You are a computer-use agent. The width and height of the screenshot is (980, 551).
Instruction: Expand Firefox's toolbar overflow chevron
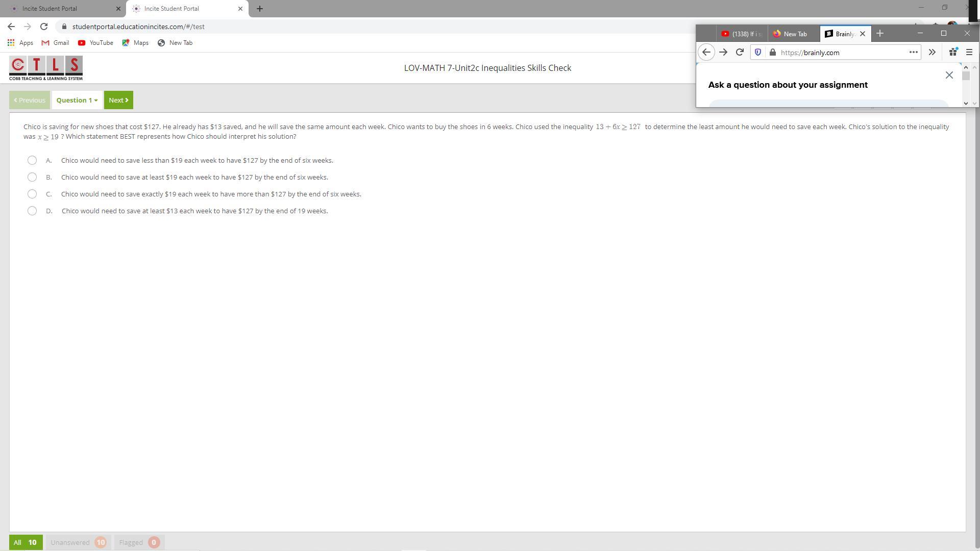click(932, 52)
